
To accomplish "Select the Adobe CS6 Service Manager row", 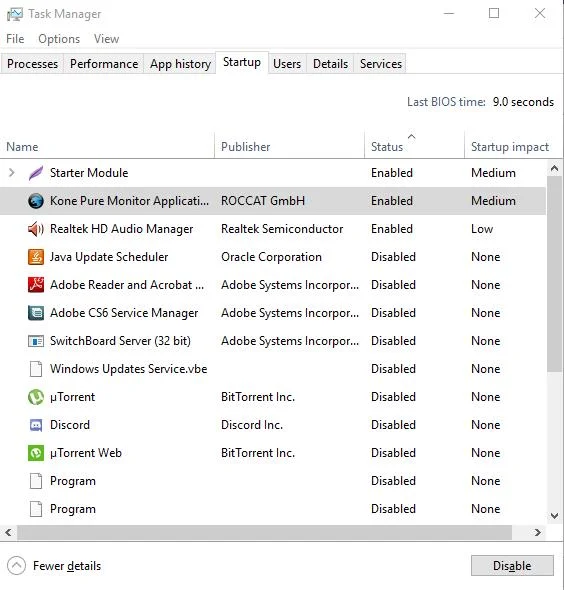I will pyautogui.click(x=273, y=313).
